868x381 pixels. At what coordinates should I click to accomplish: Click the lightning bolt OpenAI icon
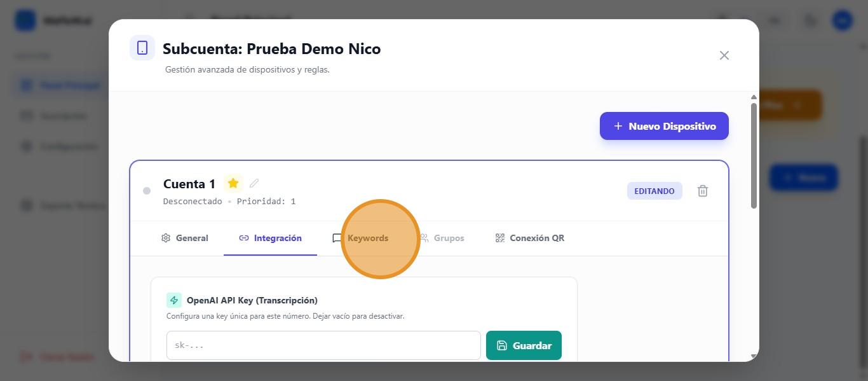[173, 300]
